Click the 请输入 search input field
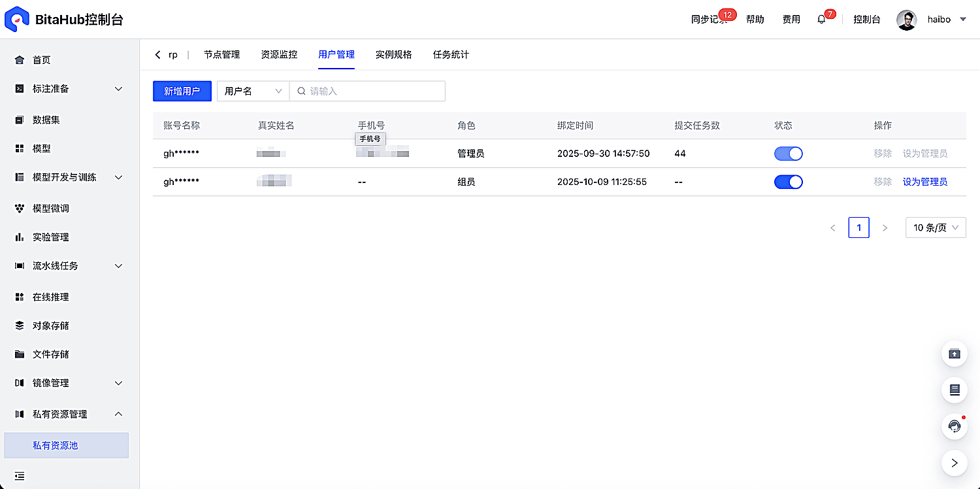Screen dimensions: 980x489 [367, 92]
